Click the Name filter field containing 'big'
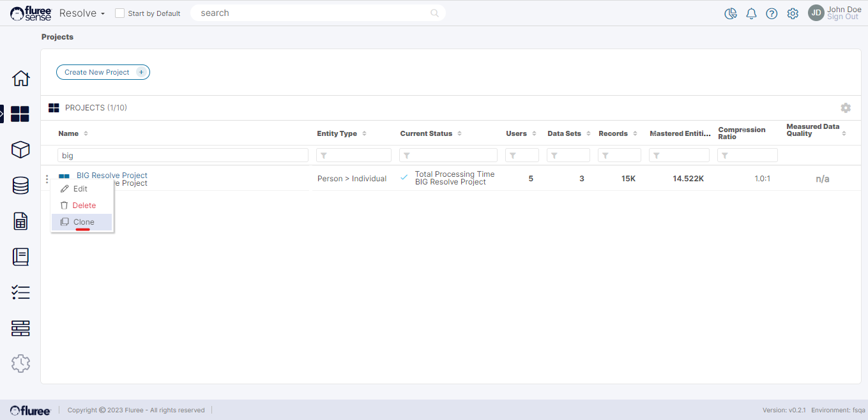 click(183, 155)
